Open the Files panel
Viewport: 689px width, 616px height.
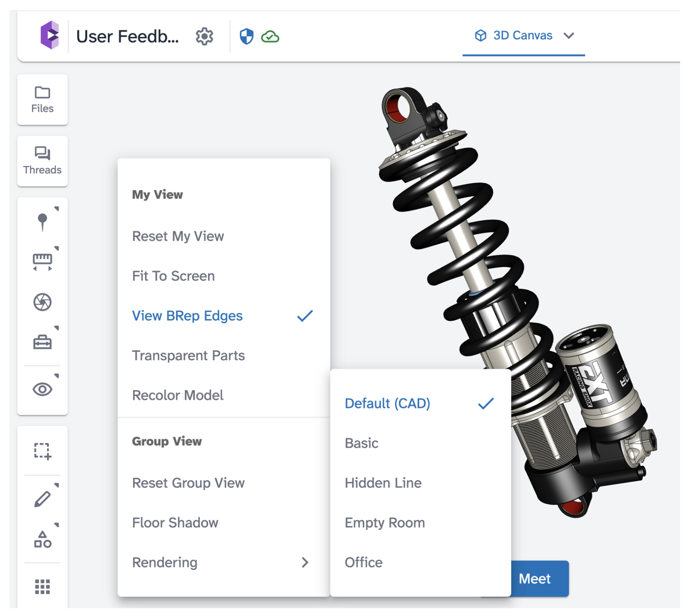point(43,100)
